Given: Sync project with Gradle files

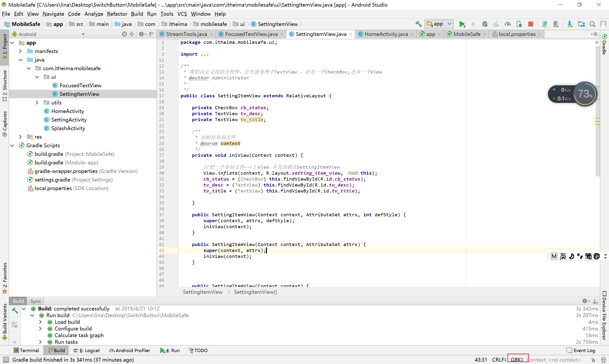Looking at the screenshot, I should point(545,24).
